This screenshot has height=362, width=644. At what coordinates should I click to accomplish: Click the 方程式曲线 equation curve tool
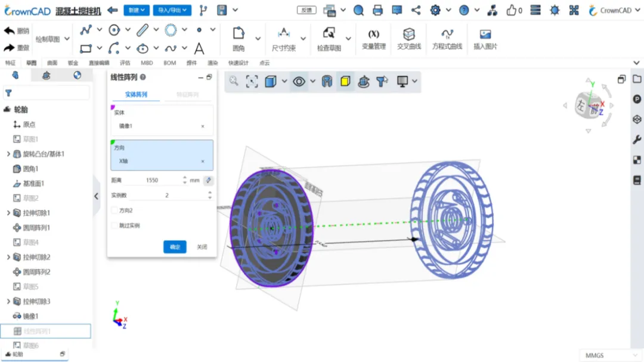point(447,39)
